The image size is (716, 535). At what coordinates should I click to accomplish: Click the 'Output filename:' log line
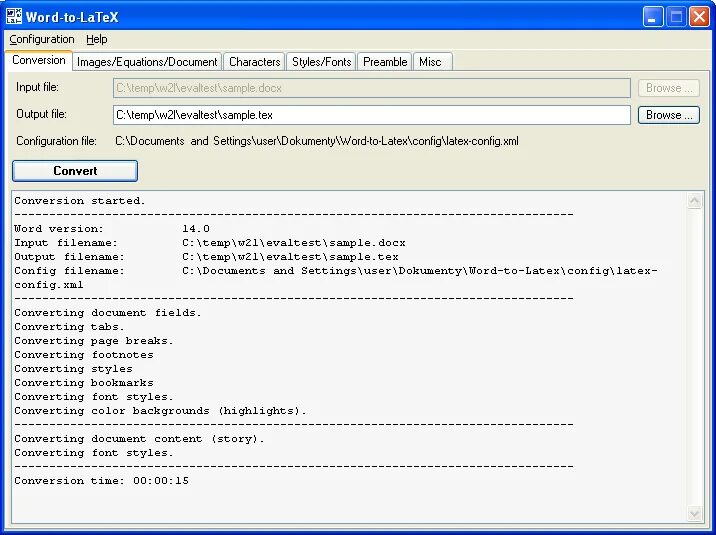[206, 257]
